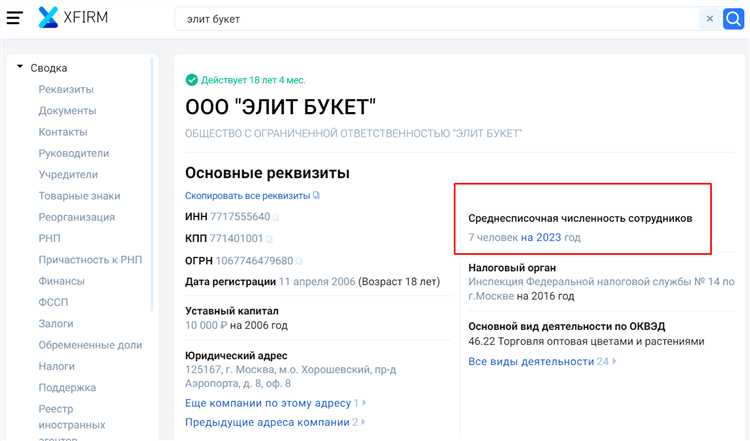The width and height of the screenshot is (750, 441).
Task: Open the hamburger menu
Action: coord(14,18)
